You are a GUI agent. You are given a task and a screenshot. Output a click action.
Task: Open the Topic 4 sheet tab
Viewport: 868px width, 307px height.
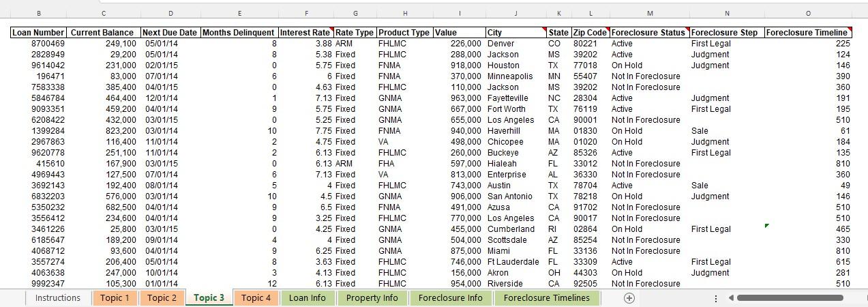tap(256, 298)
